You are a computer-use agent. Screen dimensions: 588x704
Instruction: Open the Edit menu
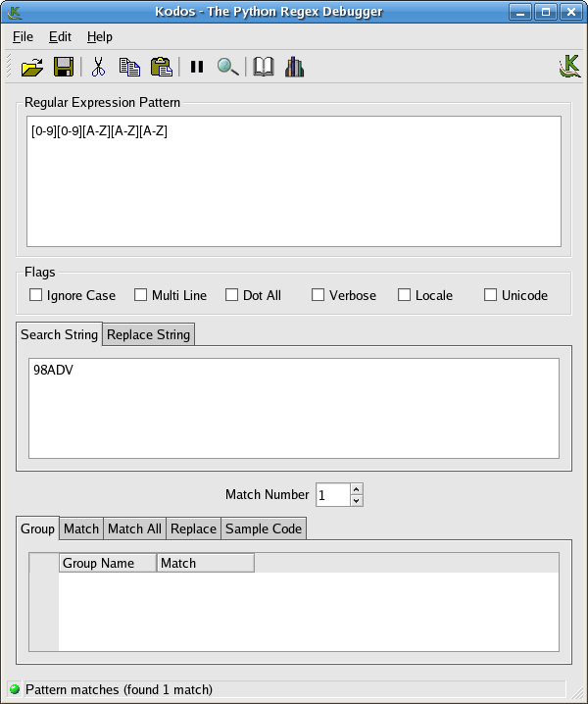click(x=60, y=37)
